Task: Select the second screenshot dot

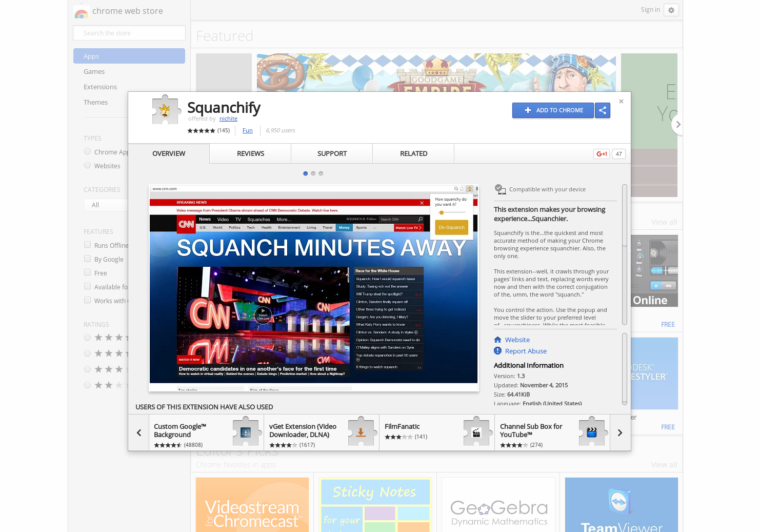Action: point(313,173)
